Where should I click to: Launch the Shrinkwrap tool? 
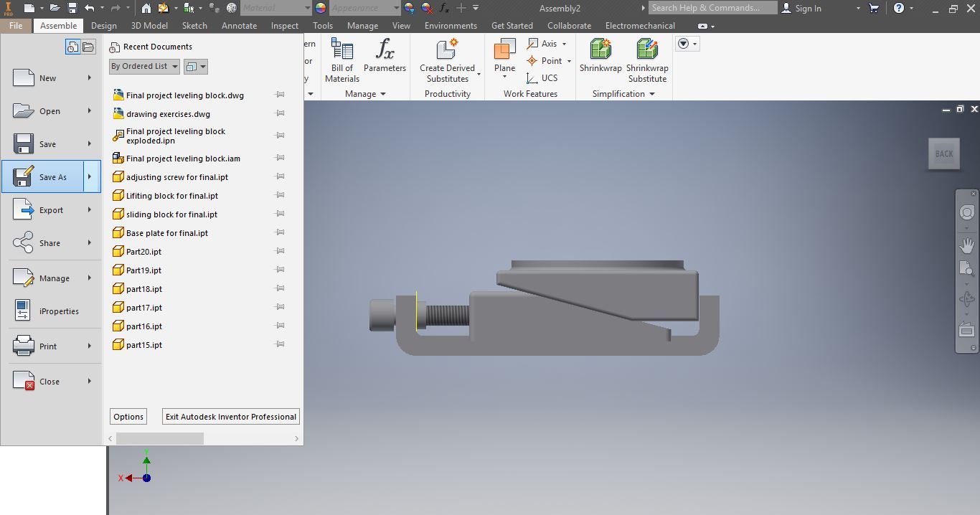pyautogui.click(x=600, y=55)
